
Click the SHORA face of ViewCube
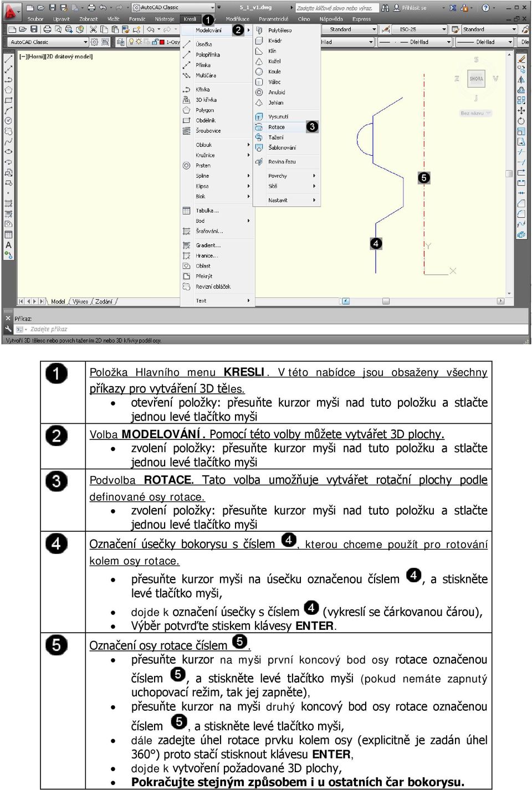coord(477,79)
